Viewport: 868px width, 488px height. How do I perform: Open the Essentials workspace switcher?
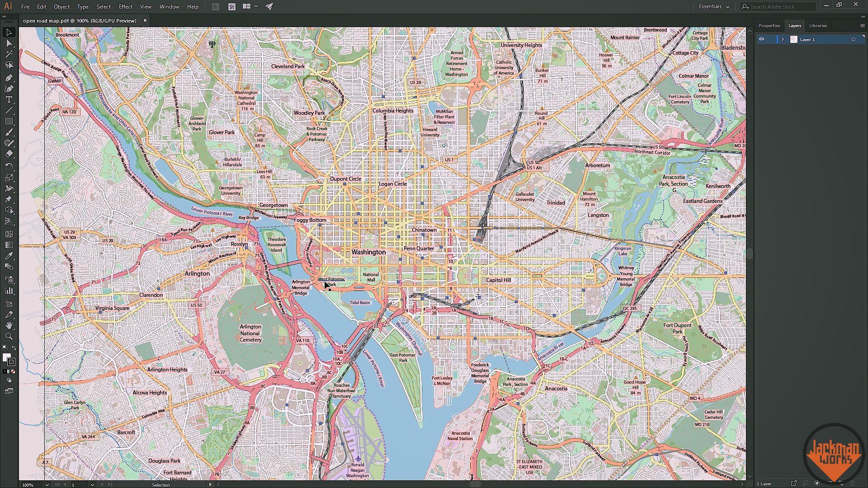click(713, 6)
